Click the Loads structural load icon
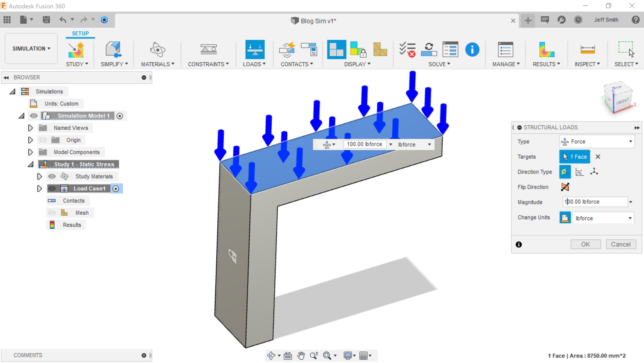Screen dimensions: 644x363 pos(255,49)
